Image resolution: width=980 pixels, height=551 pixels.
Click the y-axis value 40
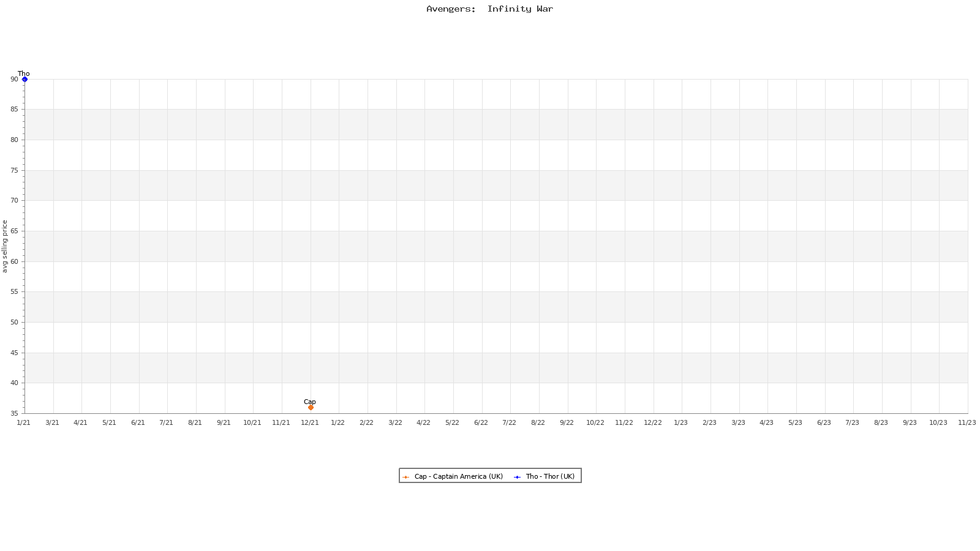14,383
